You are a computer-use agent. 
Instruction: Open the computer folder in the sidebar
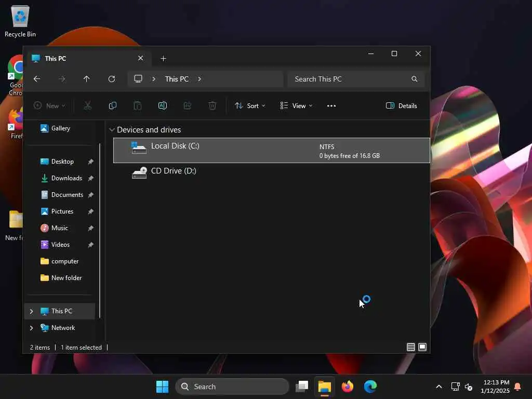65,261
